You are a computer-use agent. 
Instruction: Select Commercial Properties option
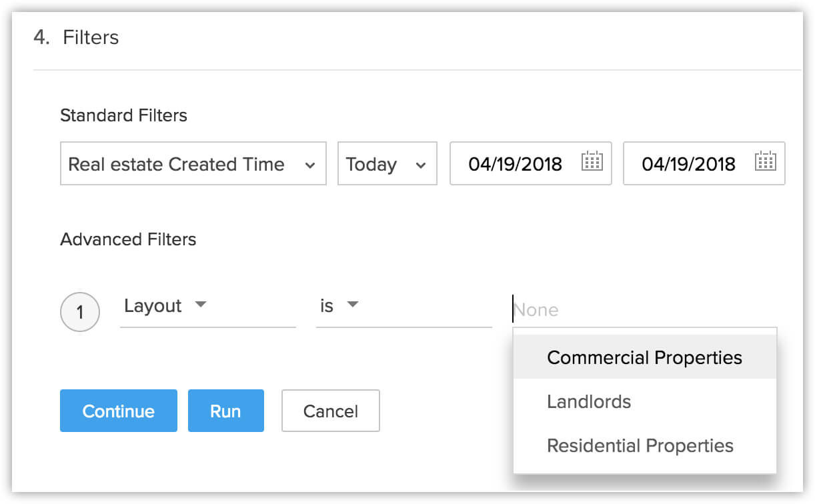point(645,357)
